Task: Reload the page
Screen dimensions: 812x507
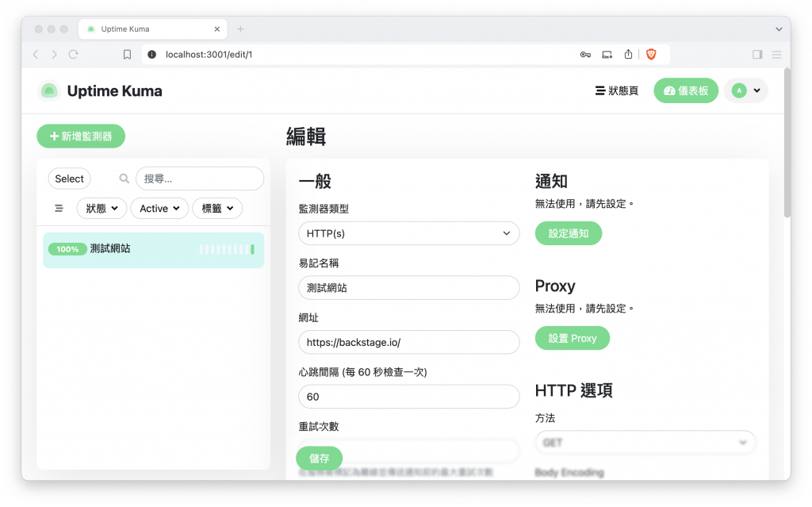Action: tap(74, 55)
